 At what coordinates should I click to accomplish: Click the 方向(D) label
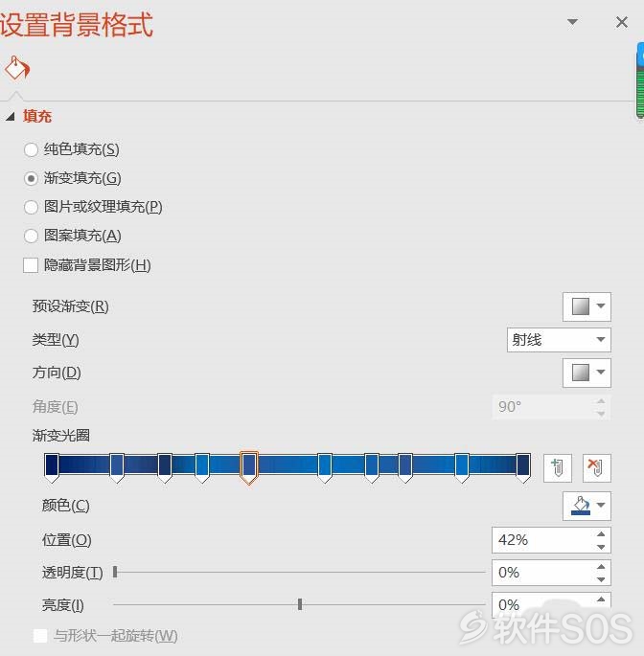(x=57, y=373)
